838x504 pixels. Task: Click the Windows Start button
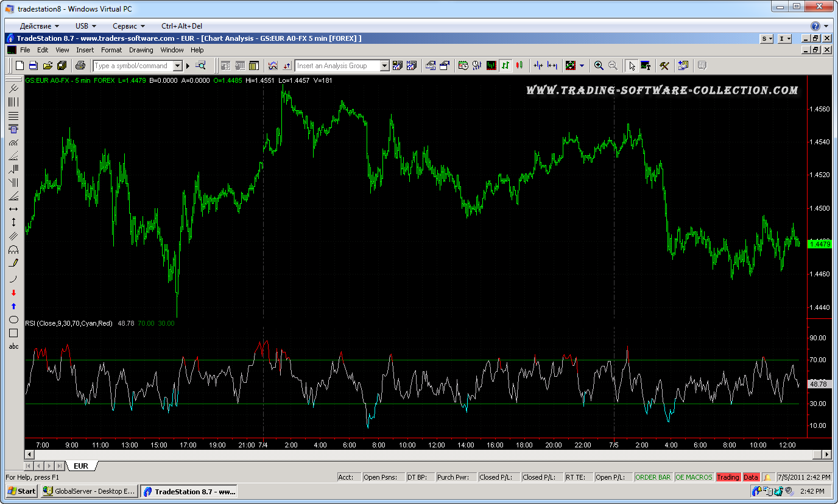click(22, 491)
